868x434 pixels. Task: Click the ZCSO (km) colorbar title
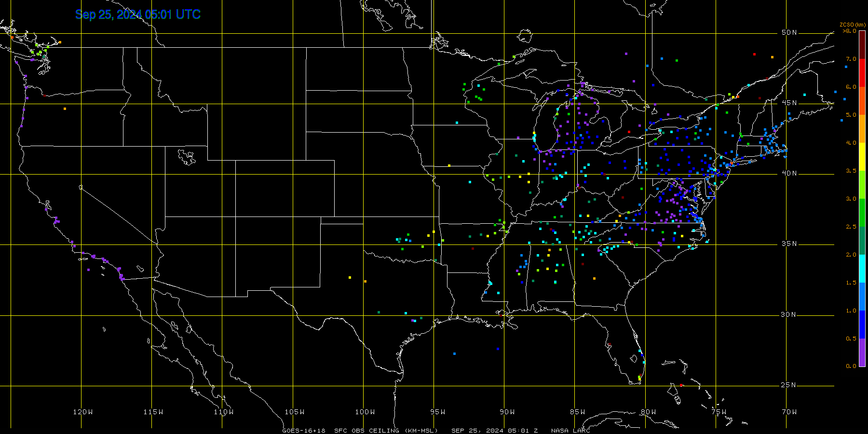point(853,25)
